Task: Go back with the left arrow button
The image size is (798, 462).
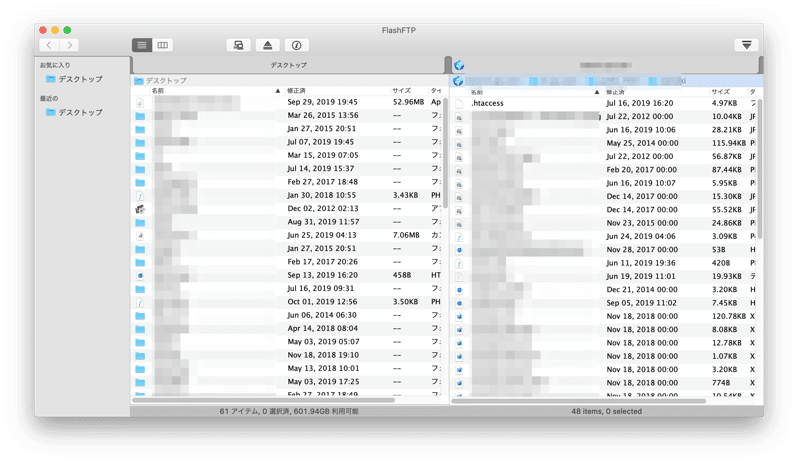Action: pos(49,45)
